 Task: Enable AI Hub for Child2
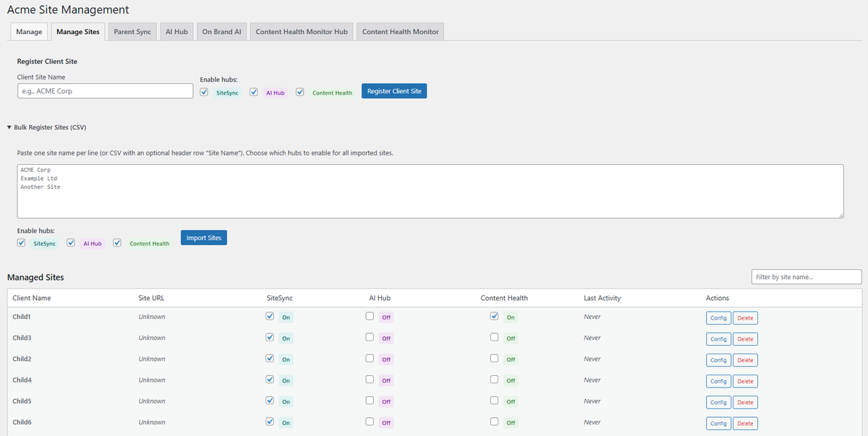pyautogui.click(x=370, y=358)
